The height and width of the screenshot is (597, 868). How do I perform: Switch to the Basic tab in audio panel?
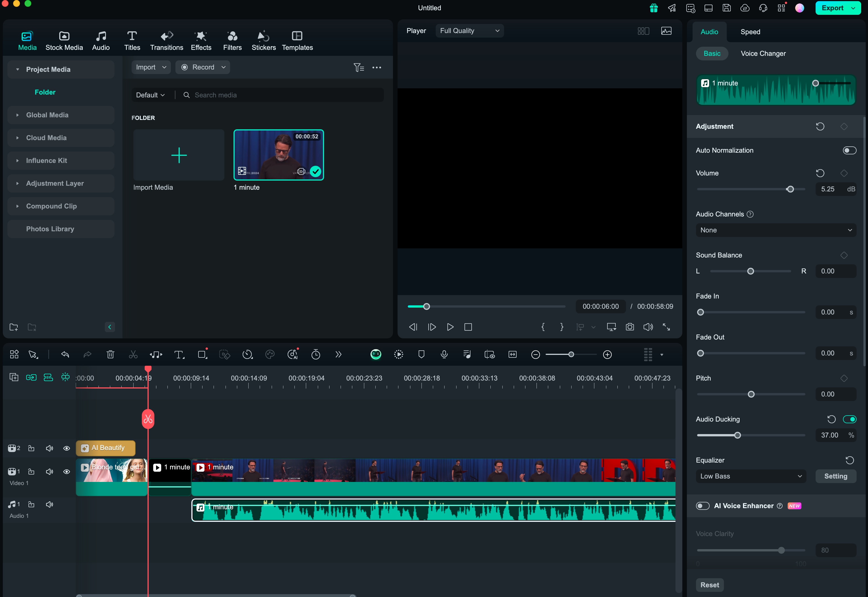711,54
